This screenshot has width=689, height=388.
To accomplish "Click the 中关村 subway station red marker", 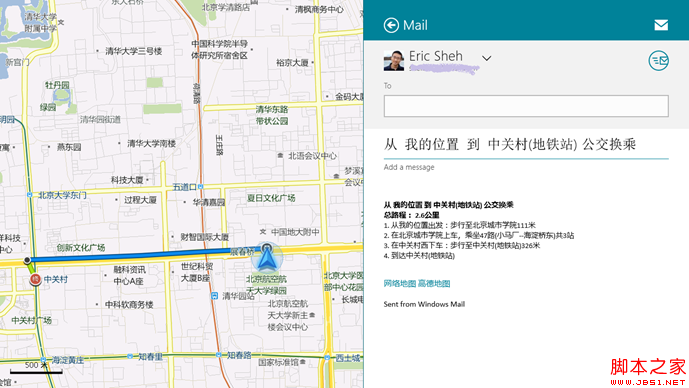I will [35, 279].
